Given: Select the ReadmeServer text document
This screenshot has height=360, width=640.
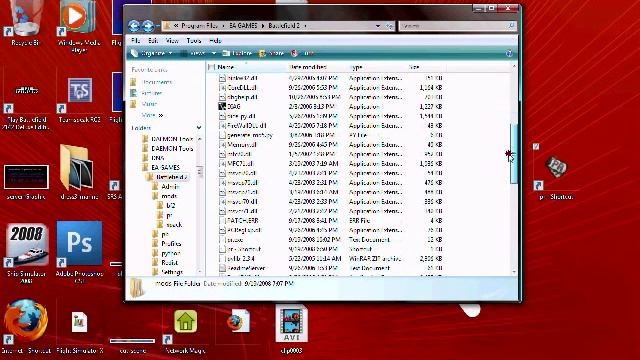Looking at the screenshot, I should [x=331, y=268].
